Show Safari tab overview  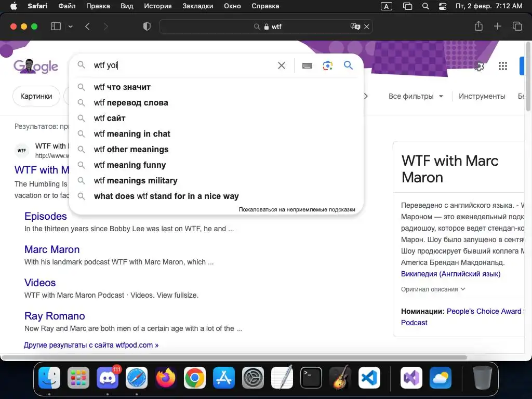[x=517, y=26]
